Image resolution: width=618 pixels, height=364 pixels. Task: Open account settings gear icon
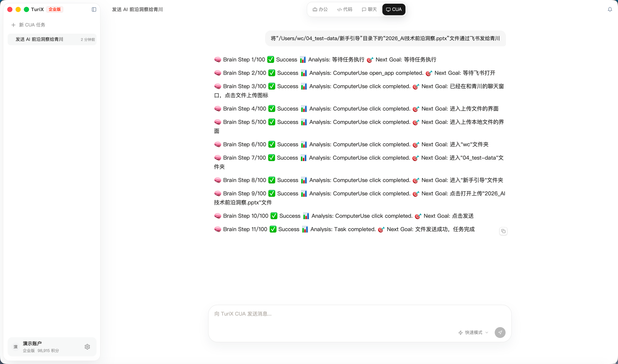(87, 347)
